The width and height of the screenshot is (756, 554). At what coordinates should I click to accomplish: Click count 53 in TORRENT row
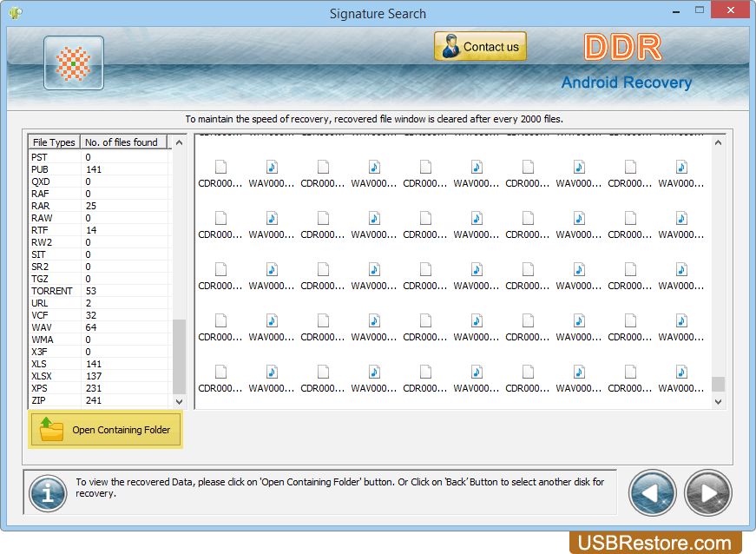(x=91, y=291)
